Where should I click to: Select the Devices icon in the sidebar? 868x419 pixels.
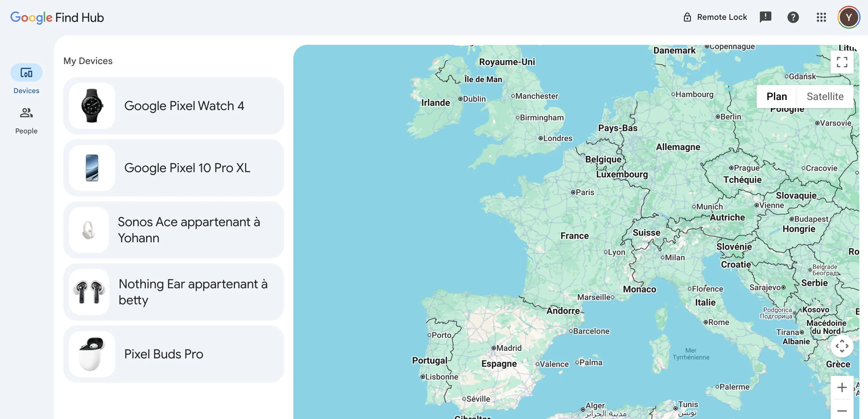26,72
